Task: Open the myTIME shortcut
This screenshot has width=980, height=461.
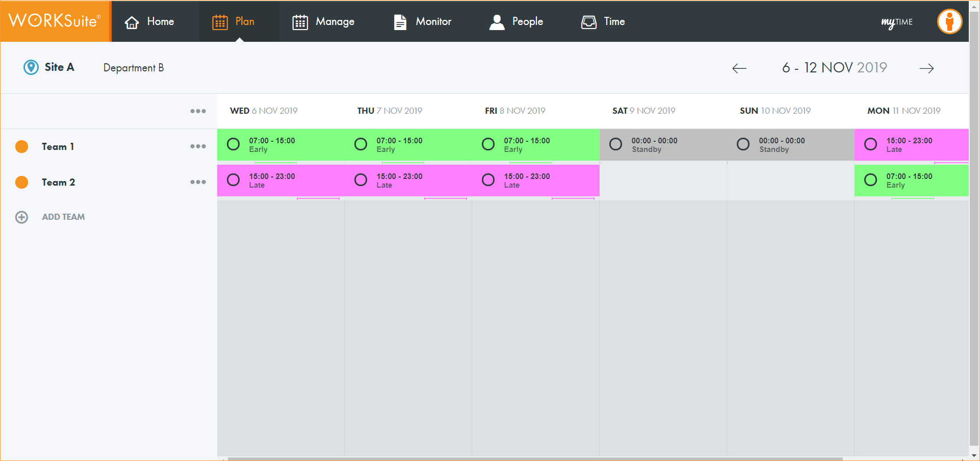Action: [x=896, y=22]
